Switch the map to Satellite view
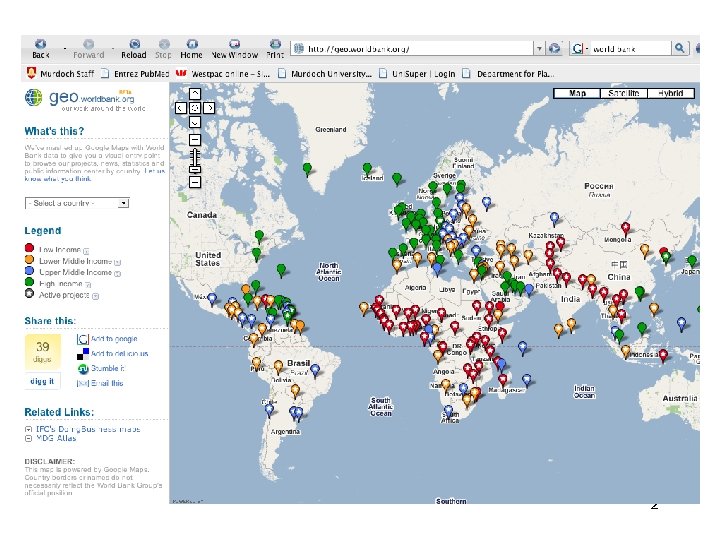 pos(626,93)
